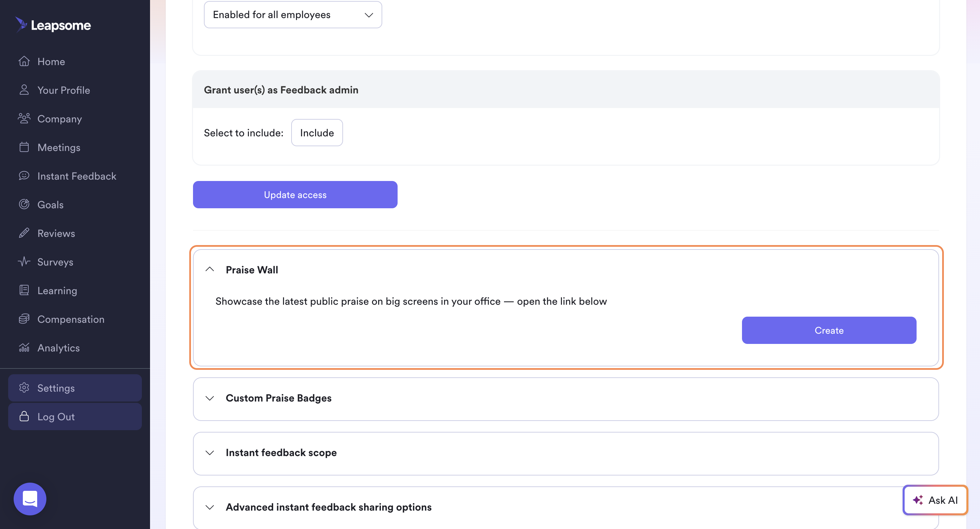Click the Instant feedback scope heading
This screenshot has height=529, width=980.
coord(281,452)
